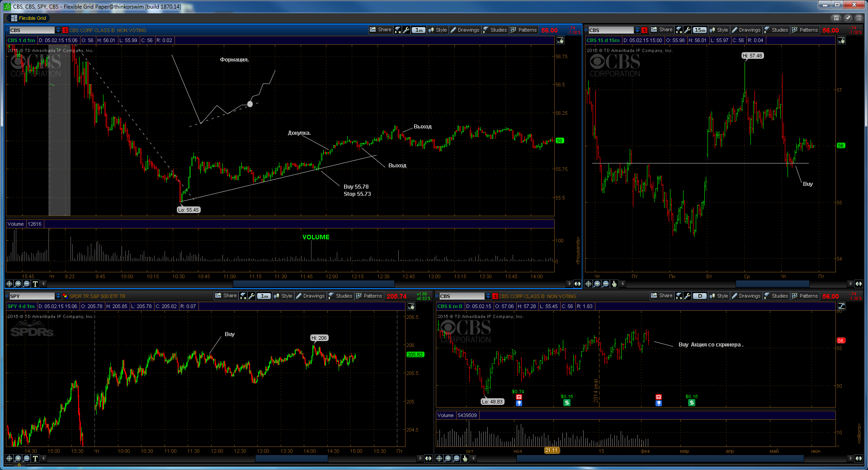Activate crosshair pointer tool under CBS 1m chart
The width and height of the screenshot is (868, 470).
coord(9,284)
